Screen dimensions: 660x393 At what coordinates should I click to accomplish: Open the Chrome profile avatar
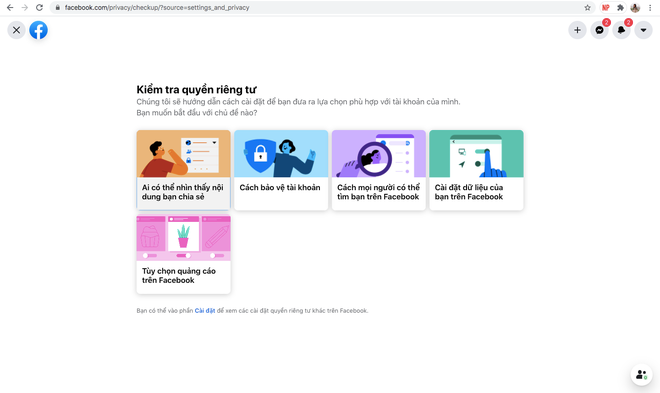tap(635, 8)
